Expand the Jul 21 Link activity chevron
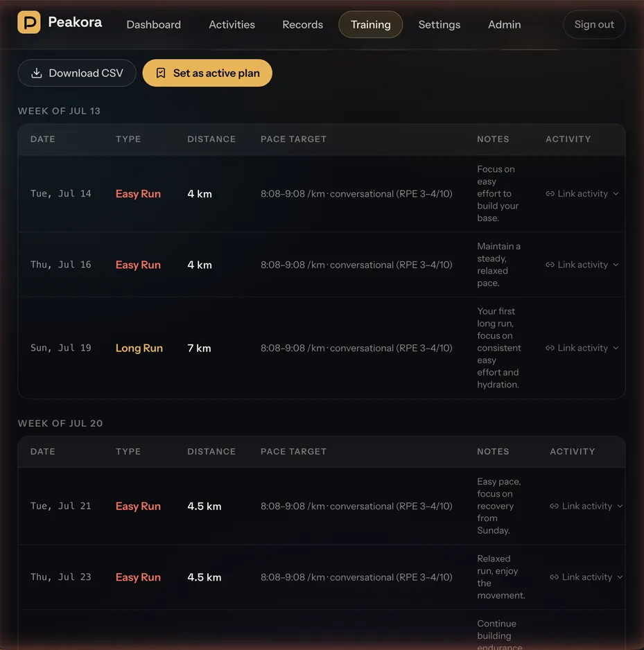644x650 pixels. pyautogui.click(x=620, y=506)
